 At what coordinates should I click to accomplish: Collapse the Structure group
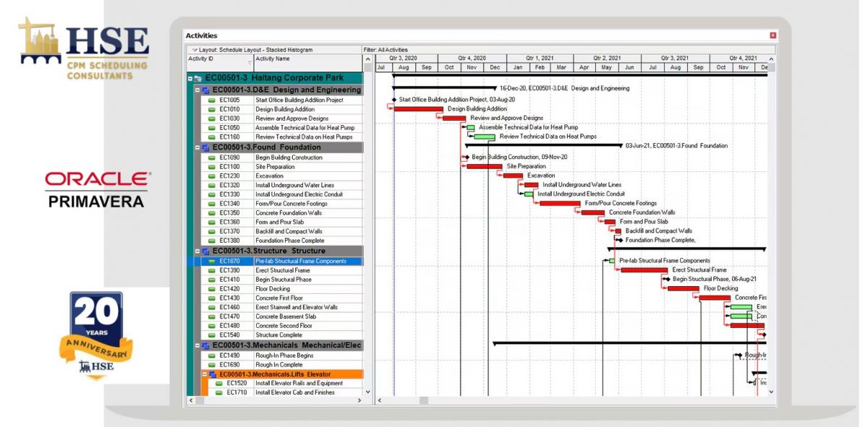(x=197, y=251)
